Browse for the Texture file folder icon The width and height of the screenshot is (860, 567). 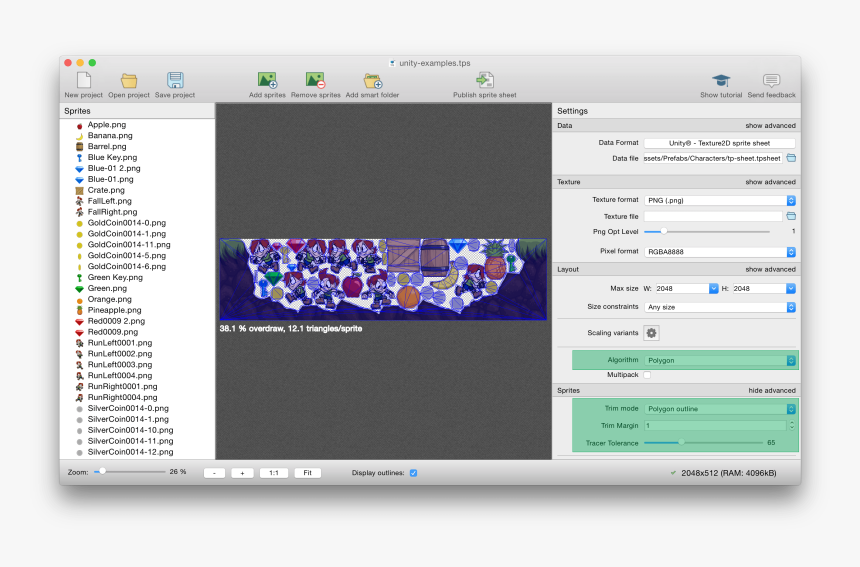tap(791, 216)
